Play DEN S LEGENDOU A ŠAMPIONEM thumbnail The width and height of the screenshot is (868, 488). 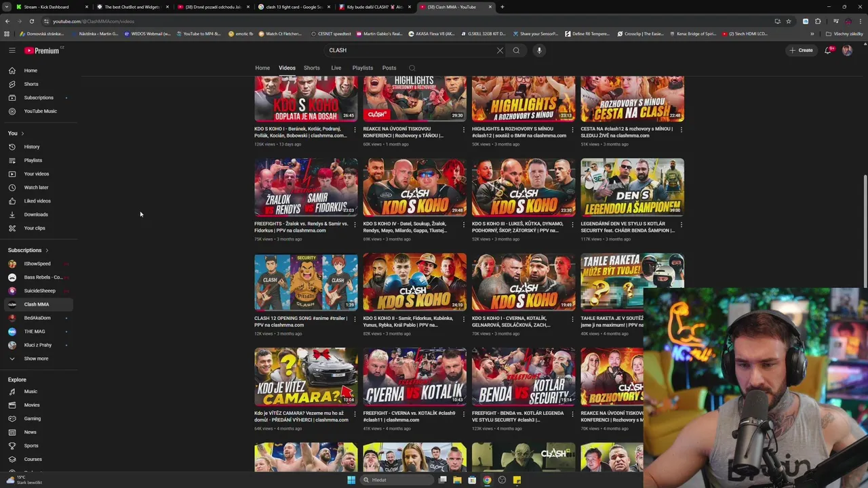[x=632, y=187]
